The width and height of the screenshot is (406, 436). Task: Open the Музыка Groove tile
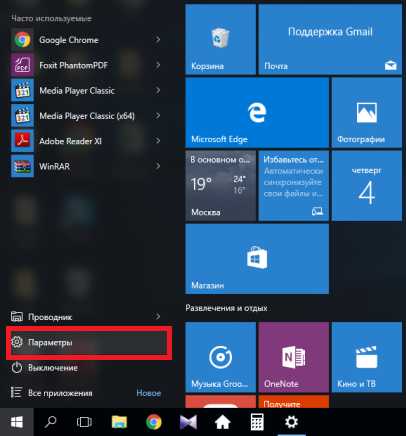tap(220, 357)
